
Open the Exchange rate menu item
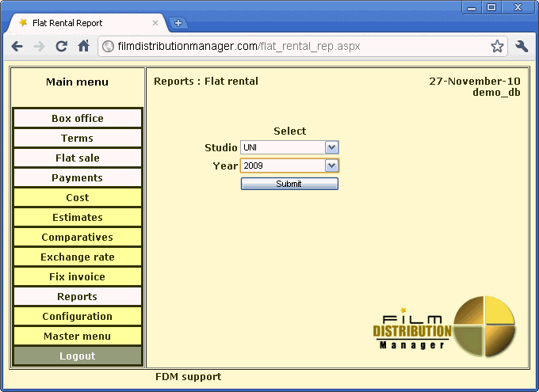coord(78,257)
